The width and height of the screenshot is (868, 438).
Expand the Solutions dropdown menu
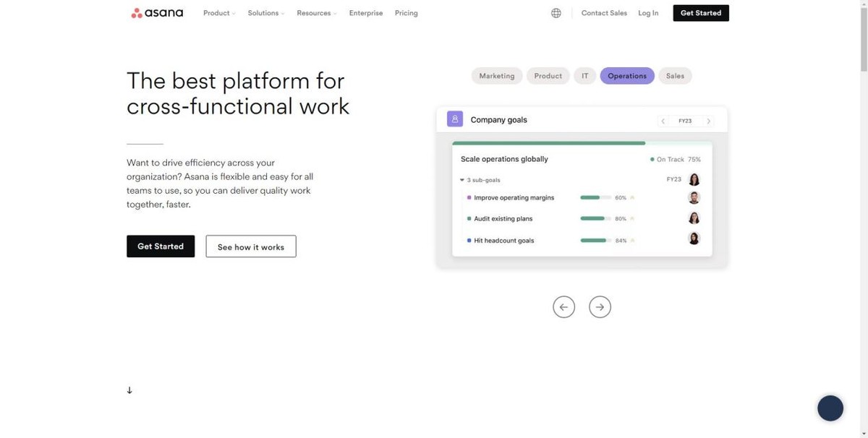click(x=265, y=13)
